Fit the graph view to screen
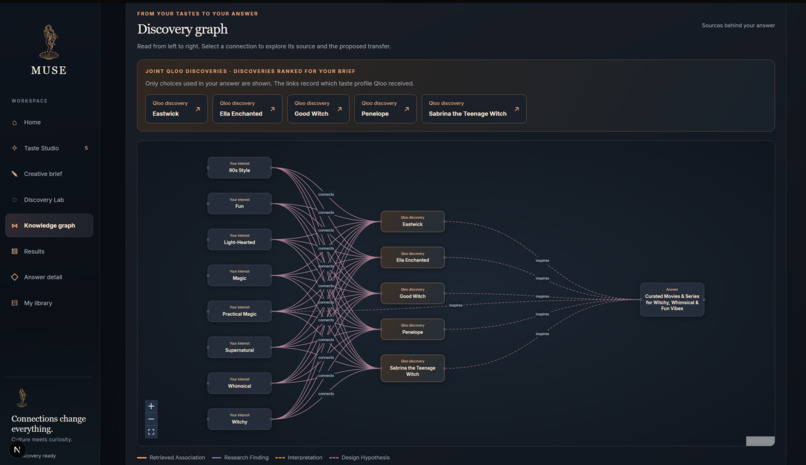This screenshot has width=806, height=465. coord(151,432)
